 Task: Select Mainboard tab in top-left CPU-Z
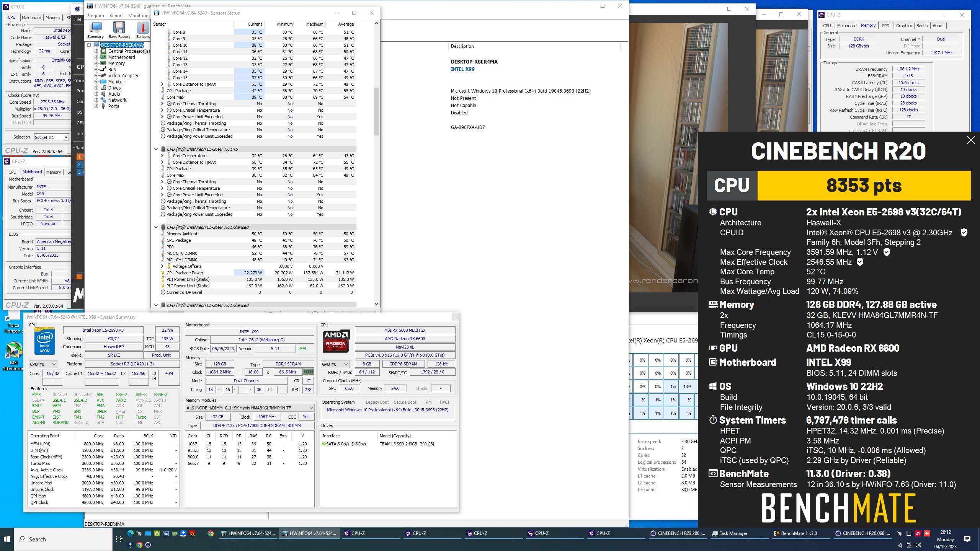click(x=31, y=18)
